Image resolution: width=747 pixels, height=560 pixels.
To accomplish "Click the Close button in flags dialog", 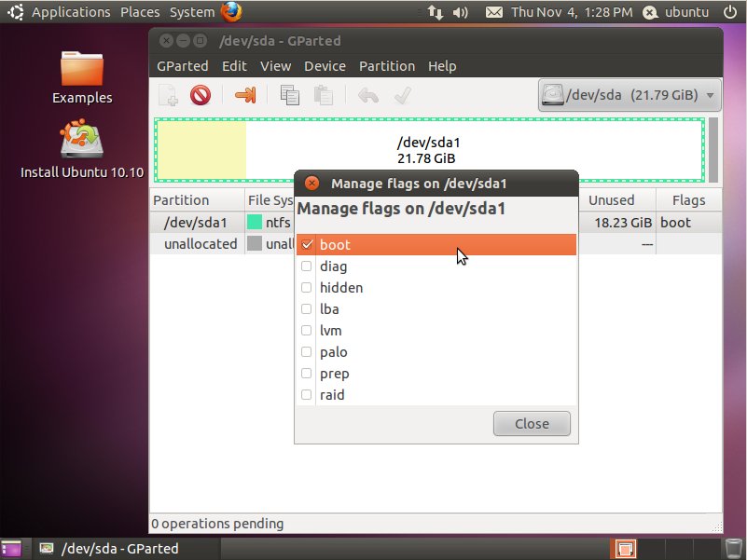I will [x=532, y=423].
